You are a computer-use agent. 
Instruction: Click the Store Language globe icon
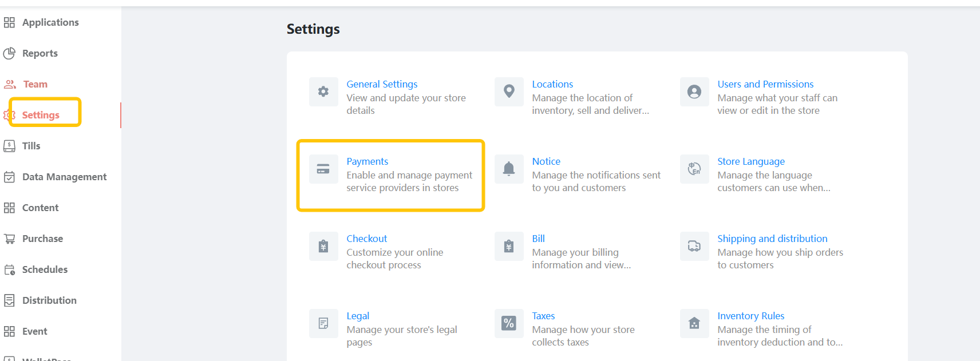point(694,169)
